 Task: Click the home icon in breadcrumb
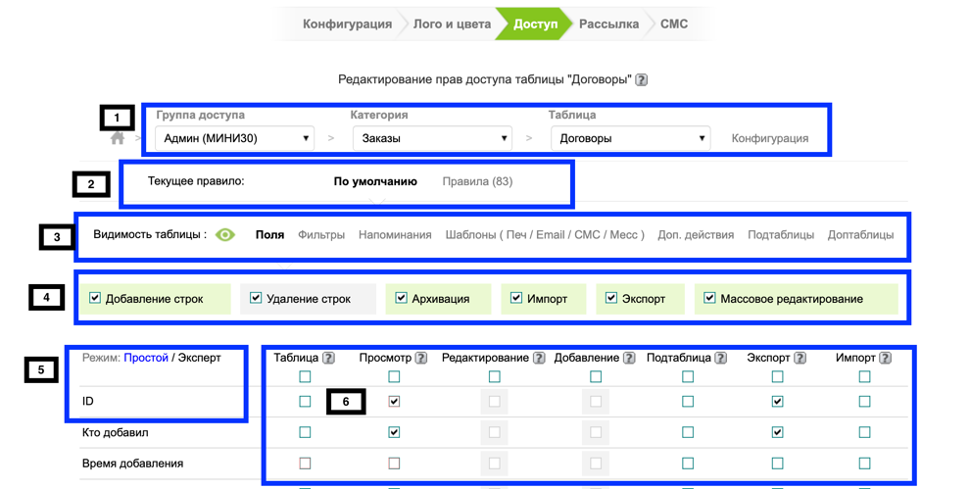tap(117, 139)
